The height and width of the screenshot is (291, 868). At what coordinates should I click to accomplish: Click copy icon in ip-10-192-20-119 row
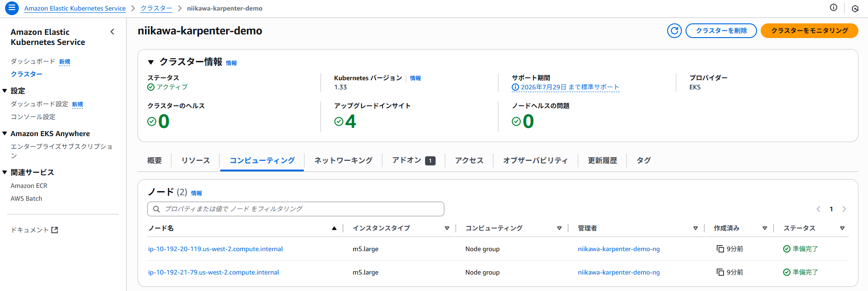[720, 249]
